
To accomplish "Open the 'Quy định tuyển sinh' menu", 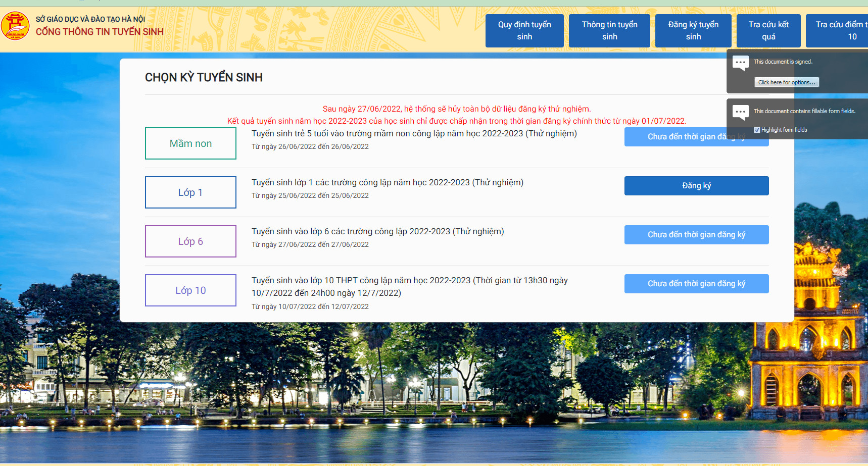I will point(524,31).
